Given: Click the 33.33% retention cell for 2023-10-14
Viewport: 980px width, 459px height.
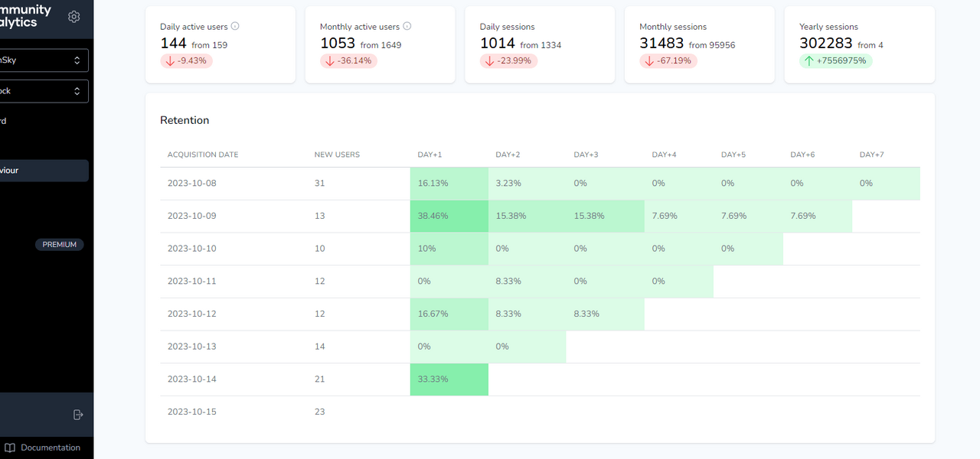Looking at the screenshot, I should [449, 379].
